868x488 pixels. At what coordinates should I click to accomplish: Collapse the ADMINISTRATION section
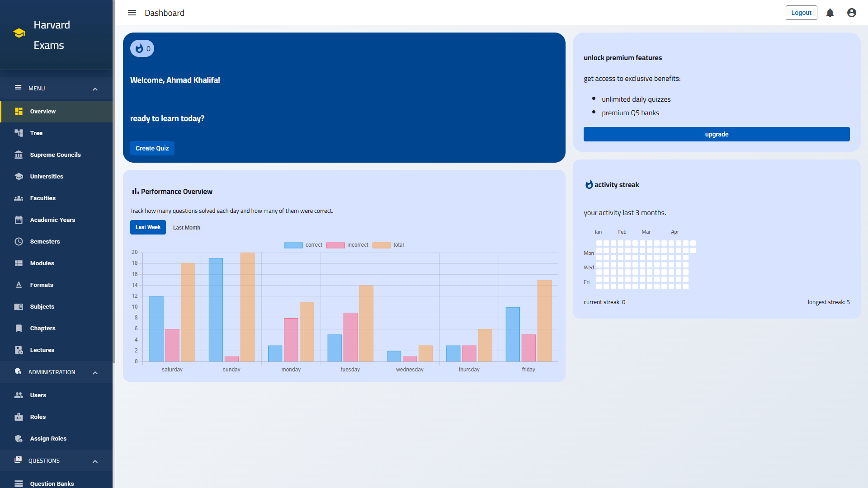95,372
